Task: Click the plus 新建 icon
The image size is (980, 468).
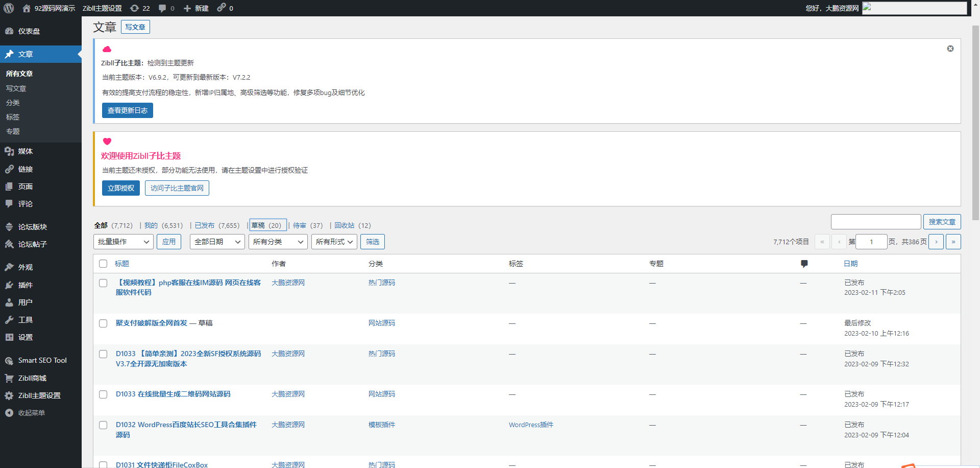Action: [187, 9]
